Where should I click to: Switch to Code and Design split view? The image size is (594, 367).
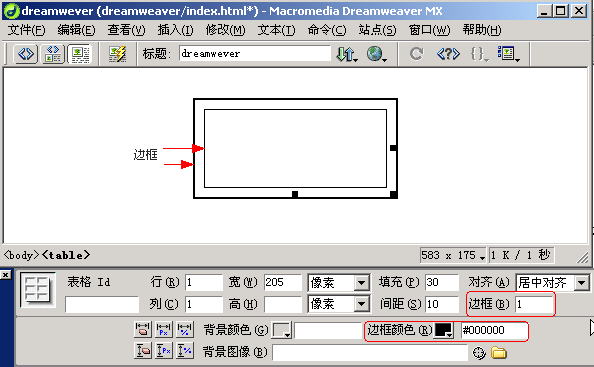click(x=53, y=54)
